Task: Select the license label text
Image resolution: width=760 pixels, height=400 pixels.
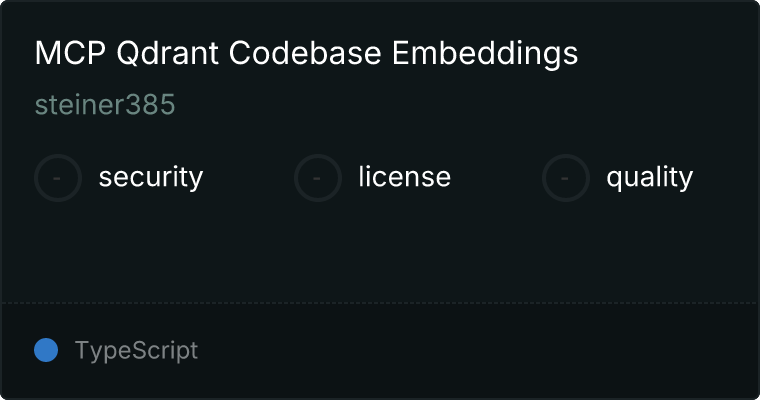Action: (405, 176)
